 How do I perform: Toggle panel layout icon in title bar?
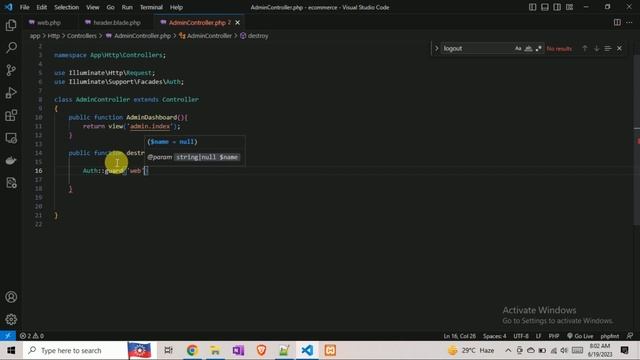click(x=544, y=7)
